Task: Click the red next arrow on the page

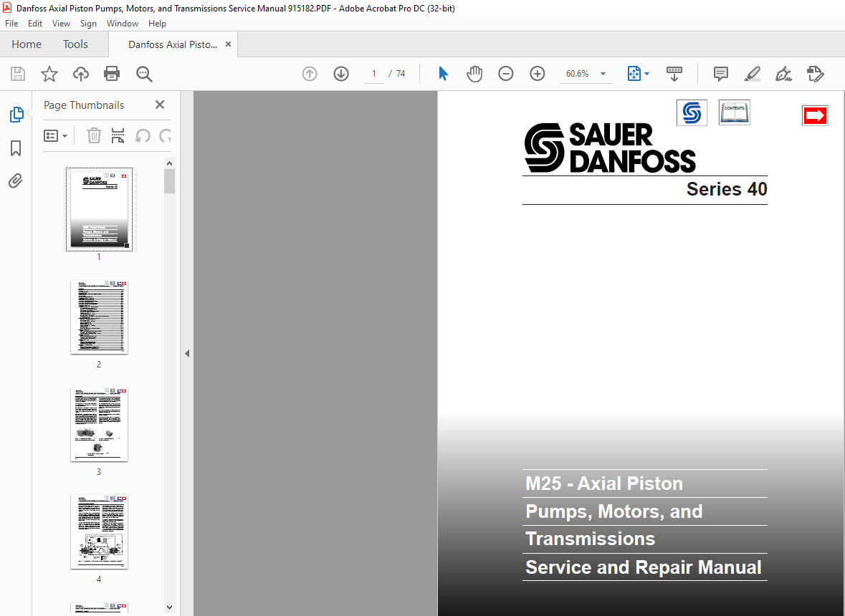Action: tap(815, 116)
